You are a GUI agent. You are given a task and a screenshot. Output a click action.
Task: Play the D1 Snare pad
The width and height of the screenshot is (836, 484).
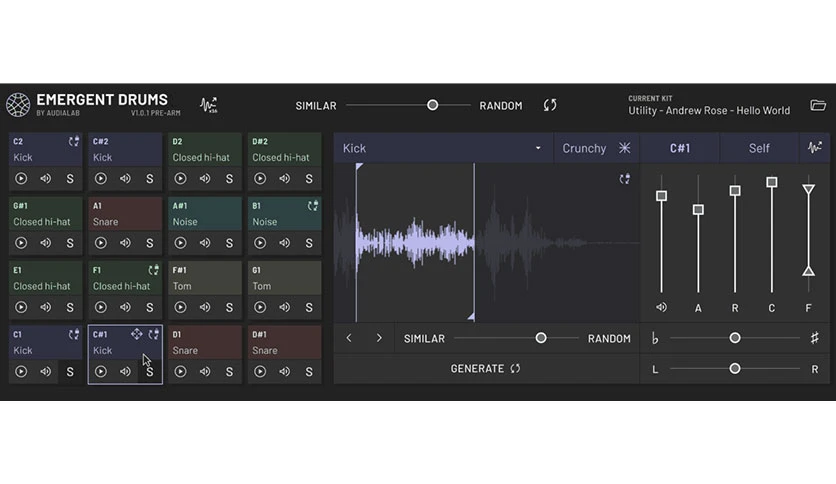180,372
